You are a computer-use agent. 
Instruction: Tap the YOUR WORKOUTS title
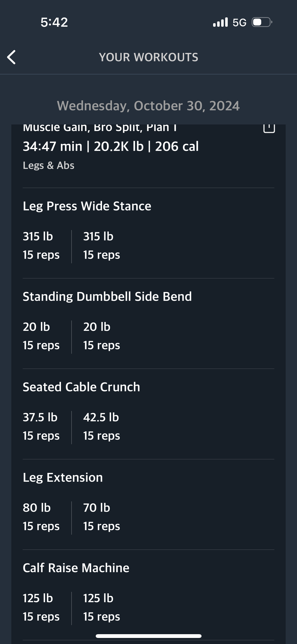[x=149, y=57]
